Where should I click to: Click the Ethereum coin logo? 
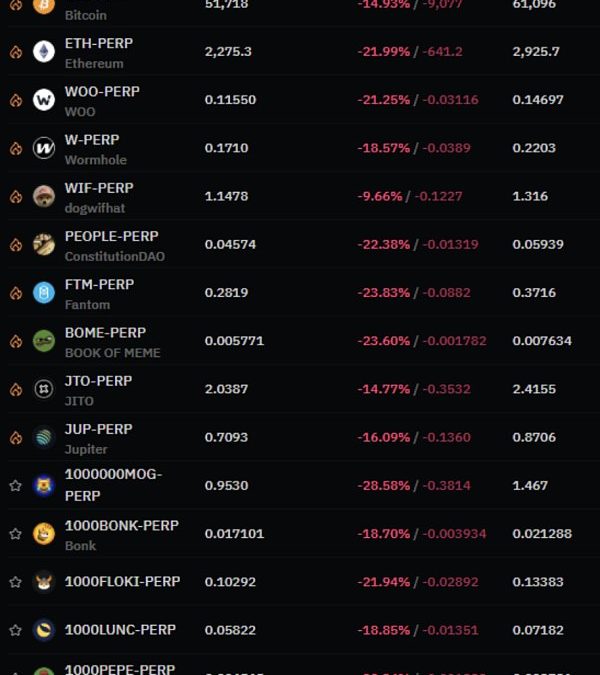coord(44,52)
